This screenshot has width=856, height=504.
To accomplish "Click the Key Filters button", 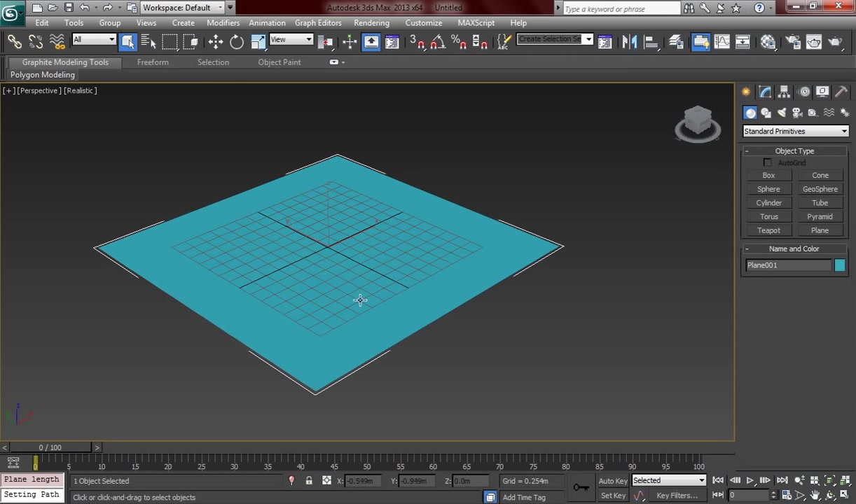I will [x=676, y=495].
